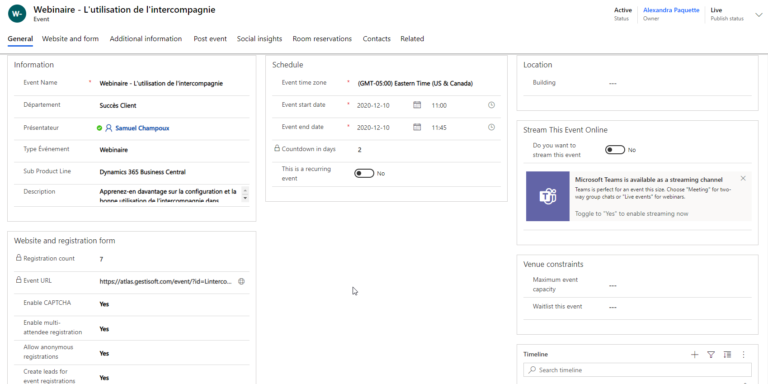Image resolution: width=768 pixels, height=384 pixels.
Task: Click the timeline list view icon
Action: pyautogui.click(x=727, y=355)
